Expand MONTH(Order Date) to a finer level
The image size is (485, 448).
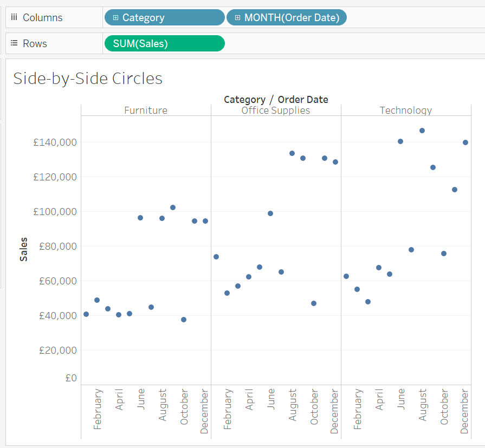(237, 17)
